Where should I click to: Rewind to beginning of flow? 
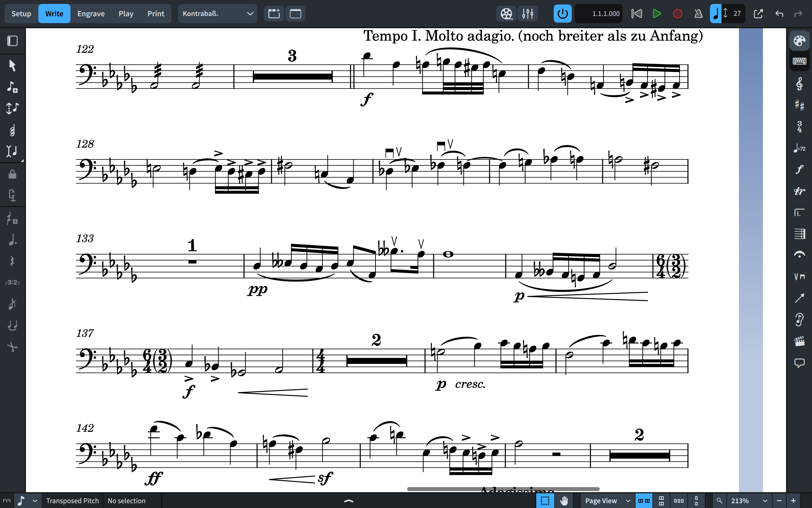click(x=637, y=14)
